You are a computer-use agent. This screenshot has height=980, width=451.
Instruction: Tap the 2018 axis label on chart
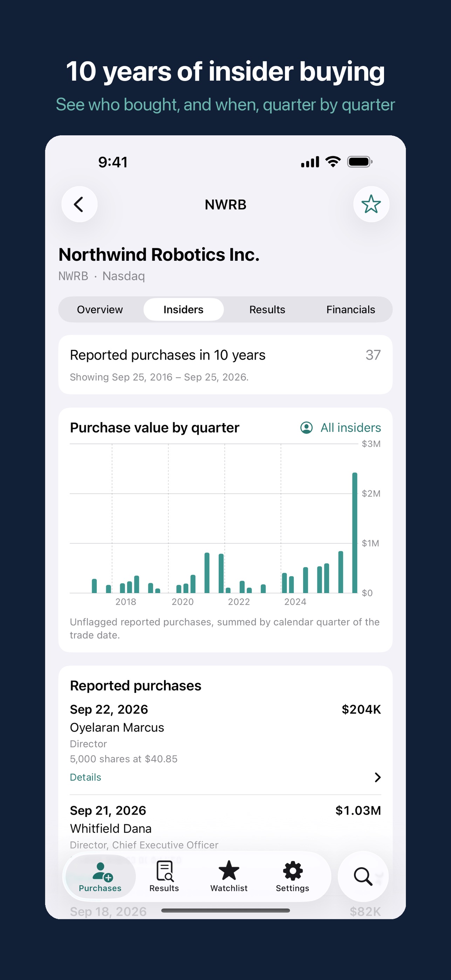point(125,602)
